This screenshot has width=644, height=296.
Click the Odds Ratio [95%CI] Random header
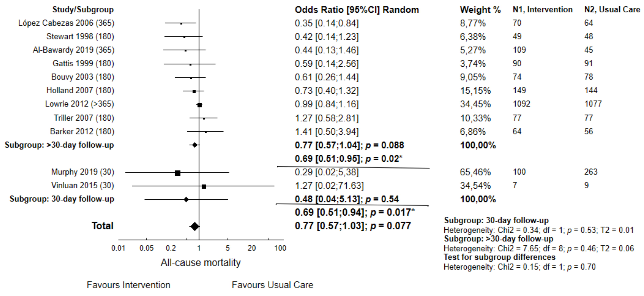tap(357, 10)
